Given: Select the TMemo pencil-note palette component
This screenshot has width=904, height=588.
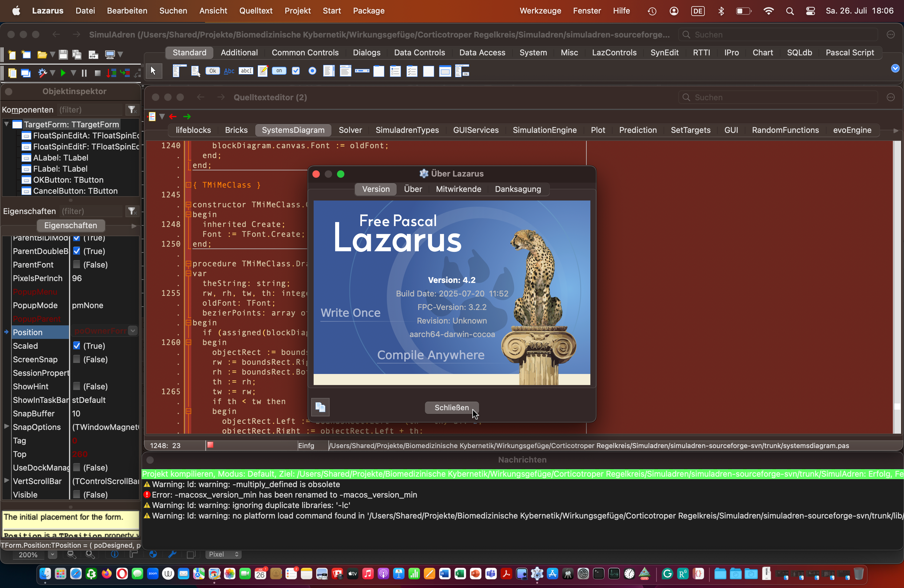Looking at the screenshot, I should pos(263,71).
